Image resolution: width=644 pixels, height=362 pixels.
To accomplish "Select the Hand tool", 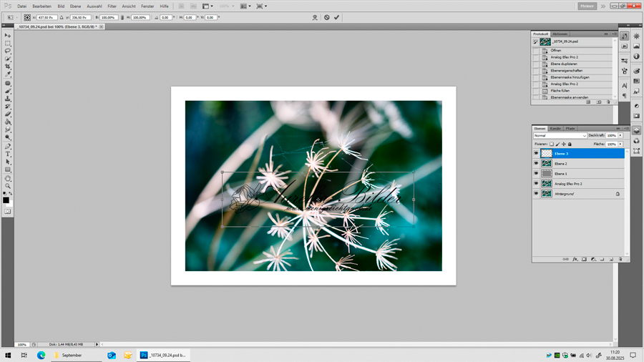I will pos(8,178).
